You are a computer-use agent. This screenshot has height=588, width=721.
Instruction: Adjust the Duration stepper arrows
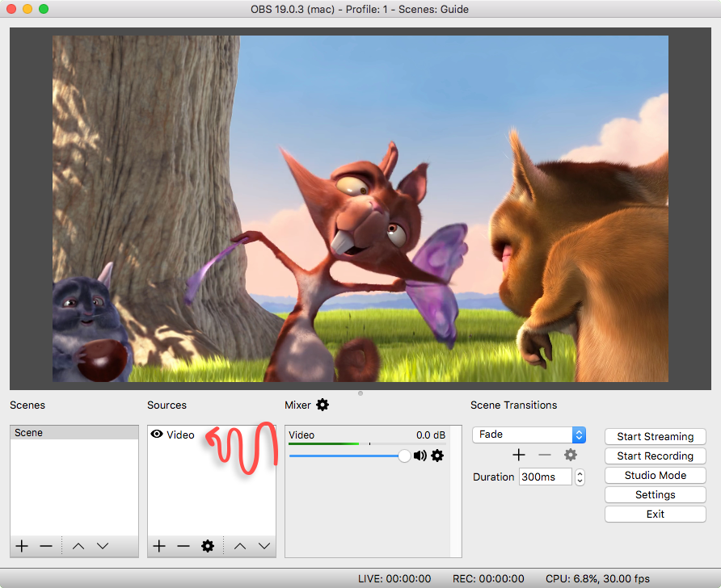point(580,477)
